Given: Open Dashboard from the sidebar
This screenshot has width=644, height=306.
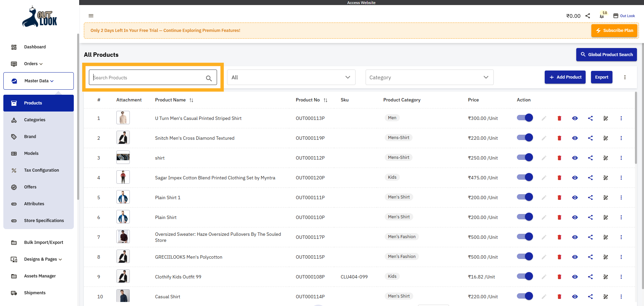Looking at the screenshot, I should [35, 47].
